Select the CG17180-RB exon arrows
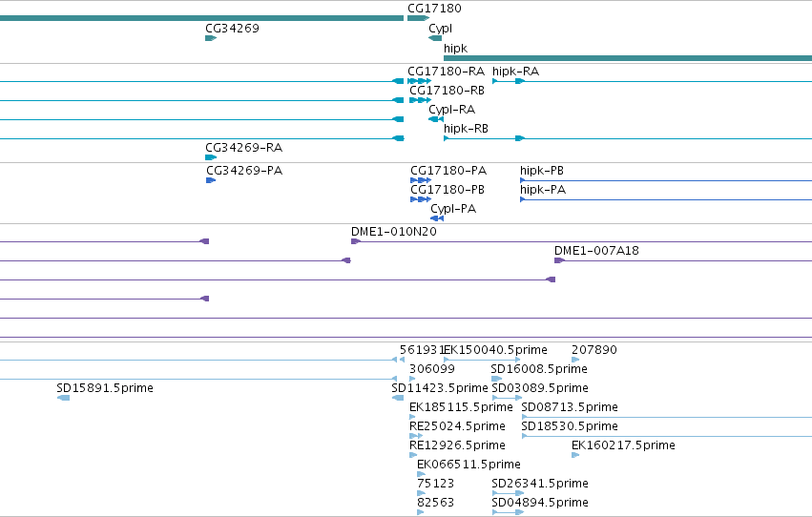The height and width of the screenshot is (517, 812). click(x=421, y=100)
